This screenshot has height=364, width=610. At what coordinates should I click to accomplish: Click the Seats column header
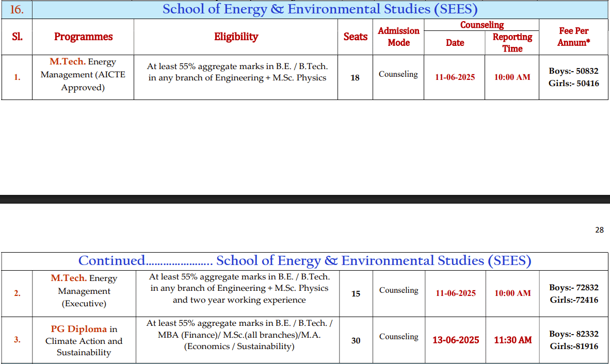pyautogui.click(x=355, y=37)
